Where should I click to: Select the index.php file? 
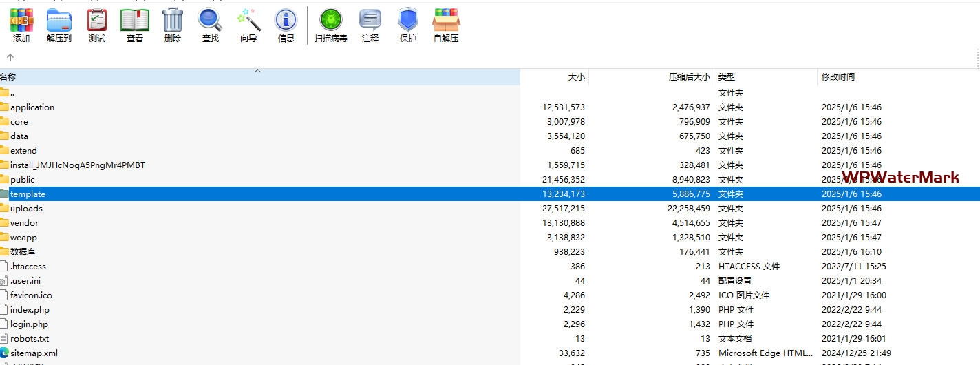pos(30,310)
